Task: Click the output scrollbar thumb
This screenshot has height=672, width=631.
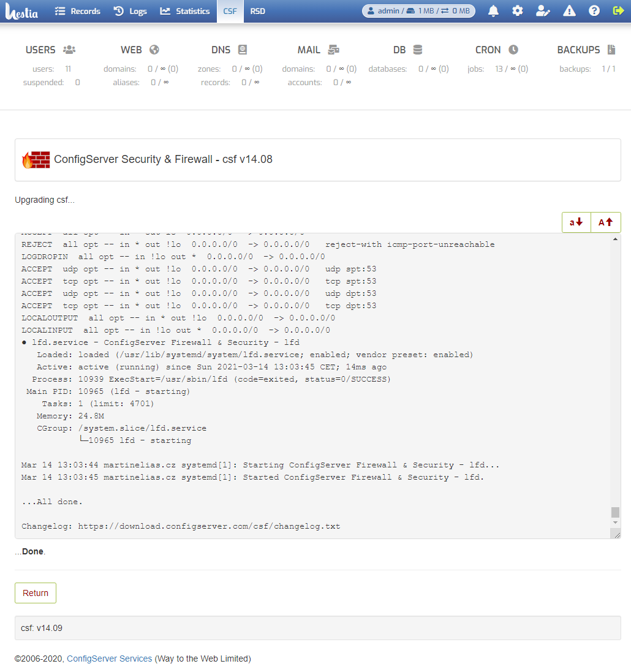Action: (615, 512)
